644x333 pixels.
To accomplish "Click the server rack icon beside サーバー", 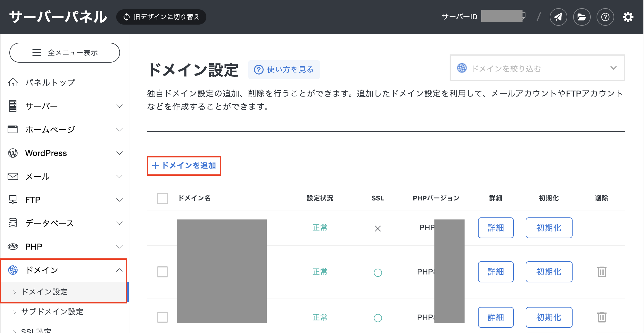I will (x=13, y=106).
